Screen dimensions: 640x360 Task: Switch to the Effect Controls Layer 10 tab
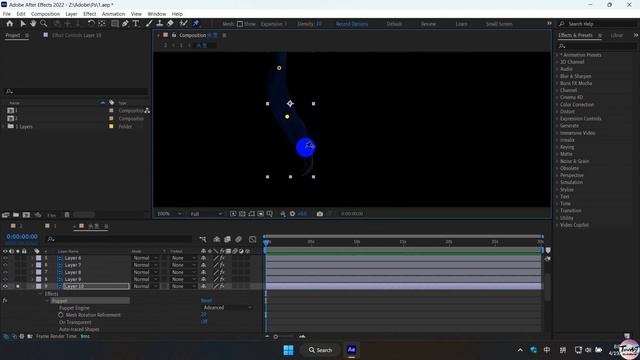tap(76, 35)
